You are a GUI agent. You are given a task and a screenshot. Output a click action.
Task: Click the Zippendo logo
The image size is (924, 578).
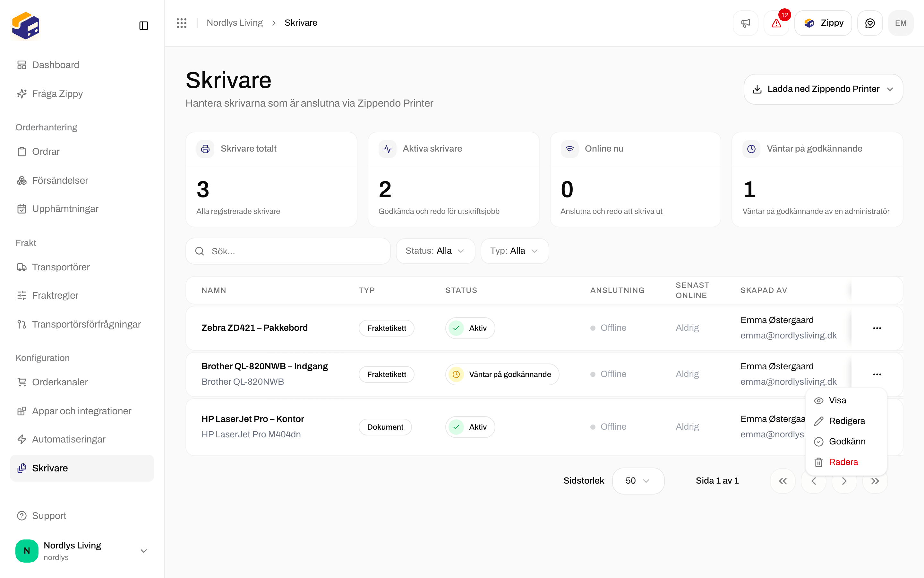tap(26, 26)
